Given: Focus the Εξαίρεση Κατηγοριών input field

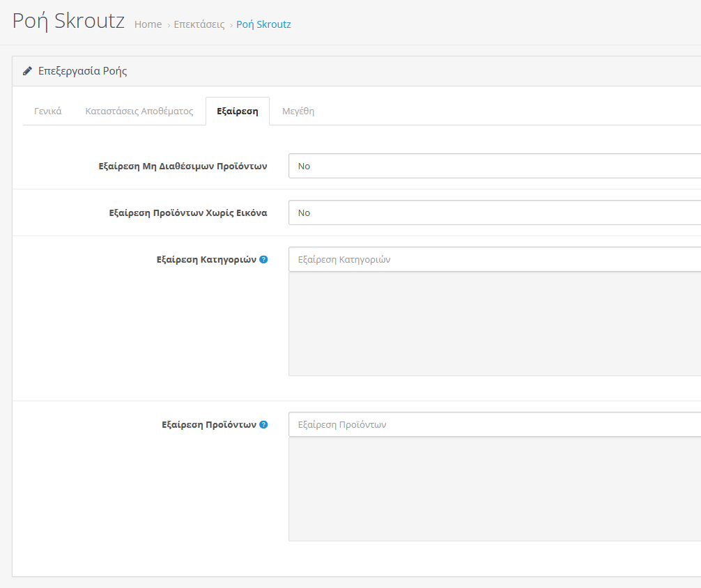Looking at the screenshot, I should (x=495, y=259).
